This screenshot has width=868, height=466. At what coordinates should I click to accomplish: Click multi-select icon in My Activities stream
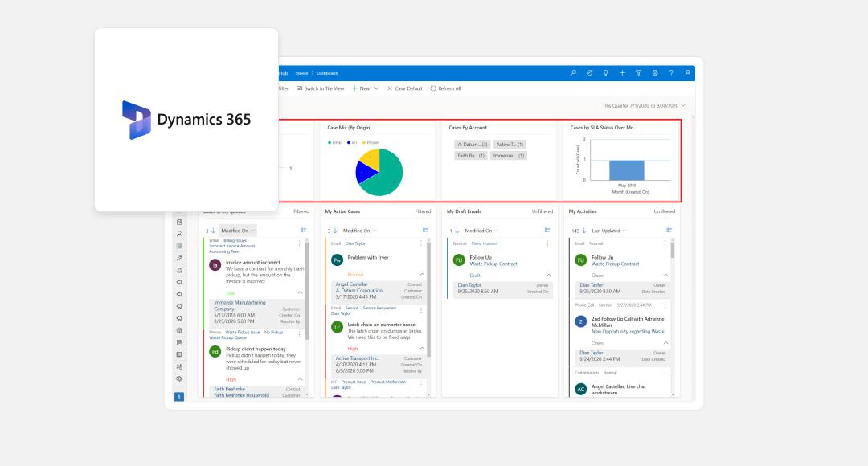coord(669,231)
